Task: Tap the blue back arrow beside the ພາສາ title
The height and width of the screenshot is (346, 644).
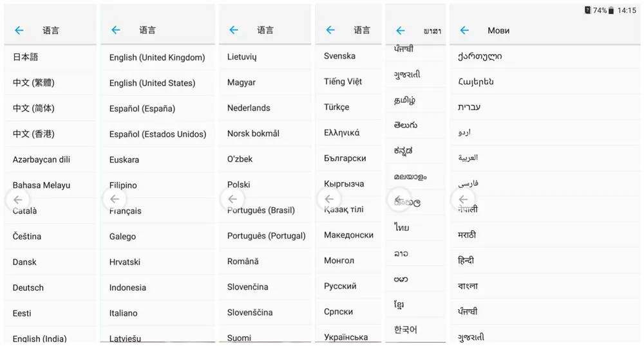Action: coord(401,31)
